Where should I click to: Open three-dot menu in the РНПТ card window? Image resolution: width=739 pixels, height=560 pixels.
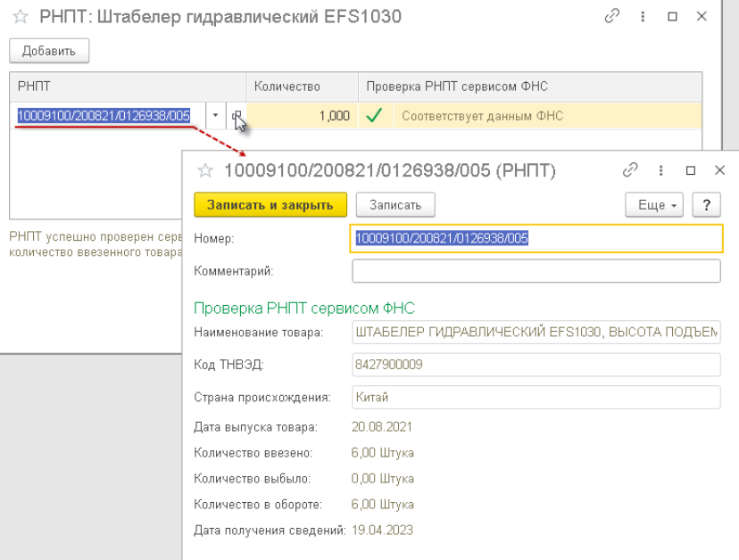tap(660, 170)
